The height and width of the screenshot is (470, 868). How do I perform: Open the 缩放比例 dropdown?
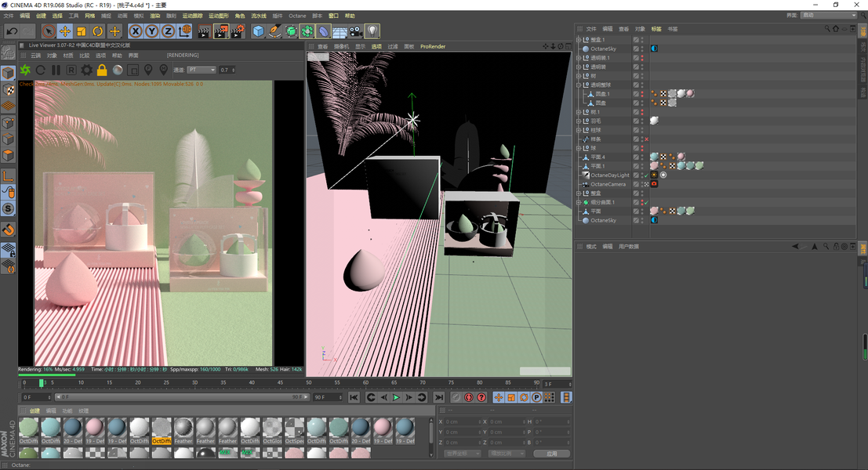[x=507, y=454]
